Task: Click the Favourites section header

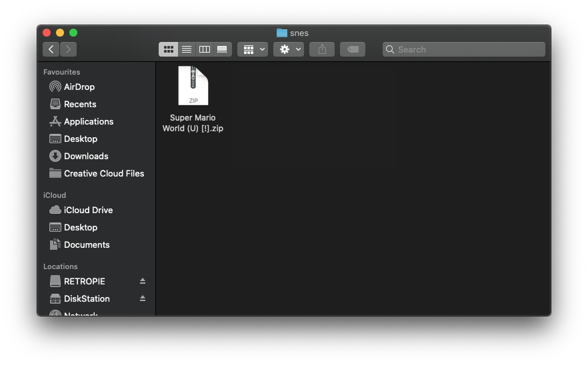Action: [61, 72]
